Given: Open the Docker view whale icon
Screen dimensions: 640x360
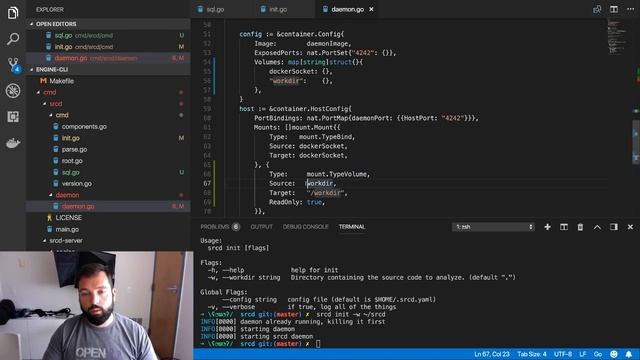Looking at the screenshot, I should (13, 143).
